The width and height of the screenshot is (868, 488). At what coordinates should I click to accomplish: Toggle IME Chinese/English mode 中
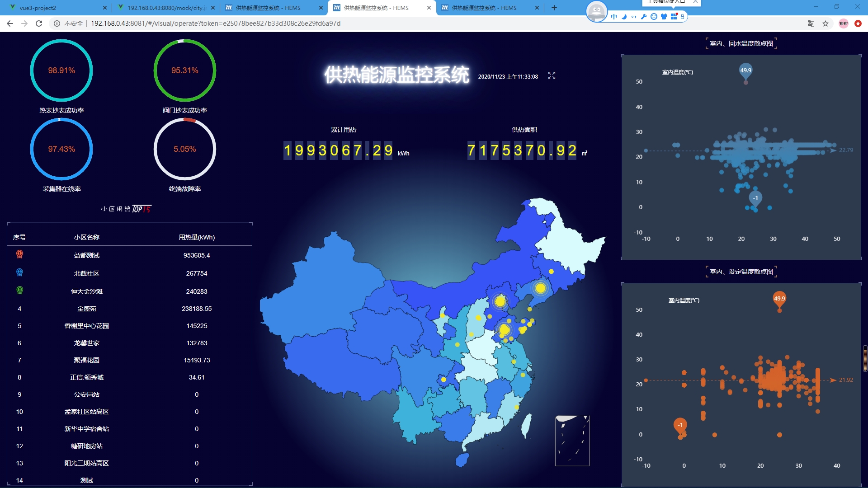coord(614,17)
